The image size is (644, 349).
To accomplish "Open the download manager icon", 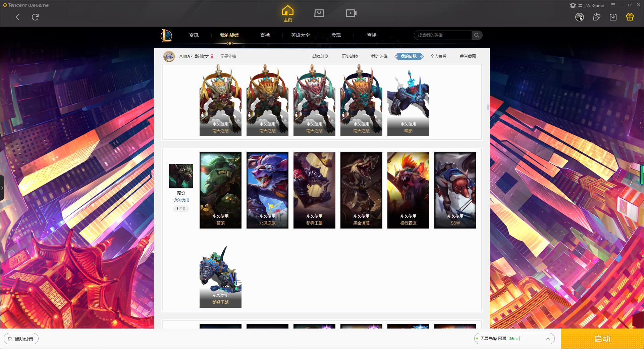I will [x=613, y=17].
